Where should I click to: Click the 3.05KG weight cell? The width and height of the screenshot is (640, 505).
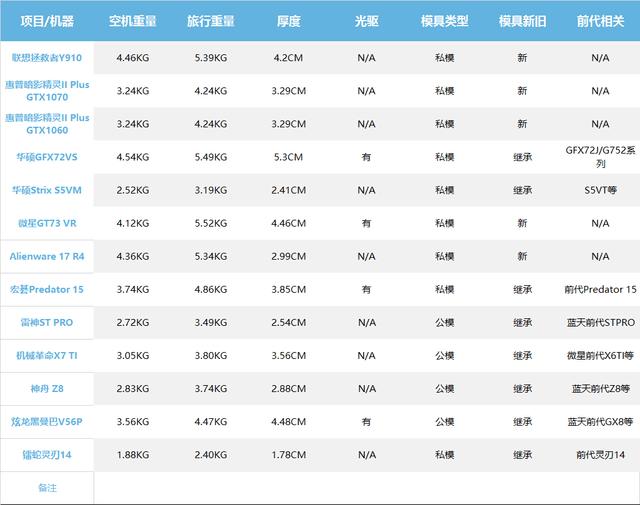click(133, 356)
